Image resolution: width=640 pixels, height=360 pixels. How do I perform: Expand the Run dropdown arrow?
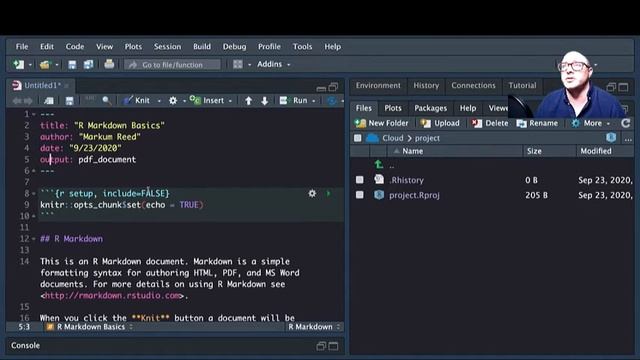(x=313, y=101)
